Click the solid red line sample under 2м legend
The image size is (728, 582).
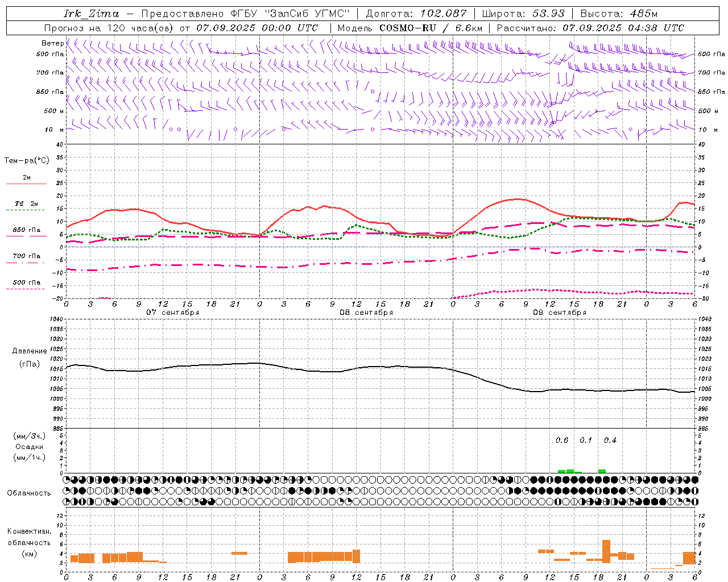coord(27,184)
